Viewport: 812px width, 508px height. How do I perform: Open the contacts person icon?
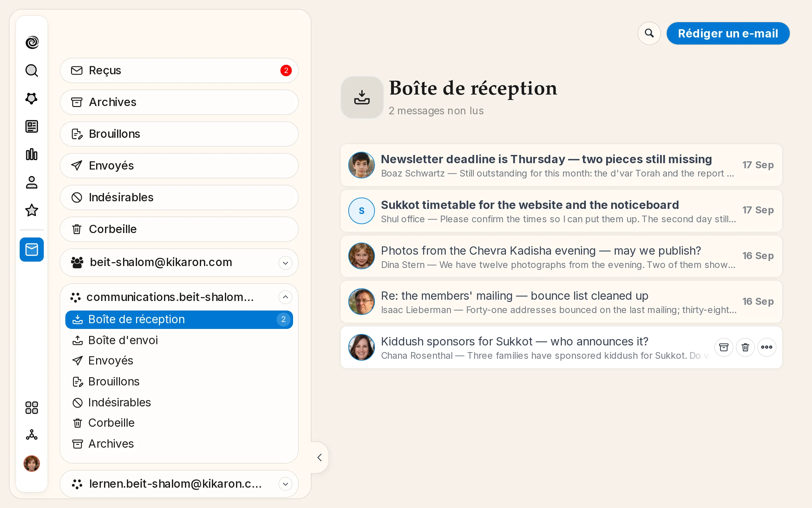pos(32,183)
